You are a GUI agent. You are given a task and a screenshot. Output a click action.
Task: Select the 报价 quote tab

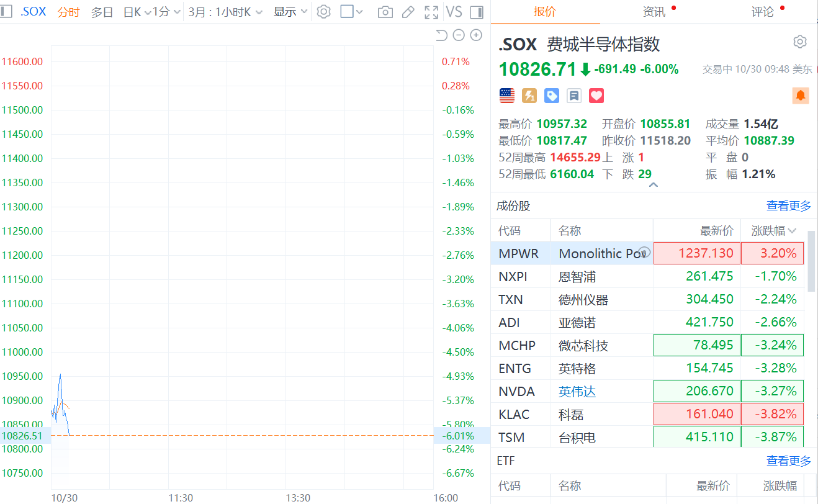[545, 12]
